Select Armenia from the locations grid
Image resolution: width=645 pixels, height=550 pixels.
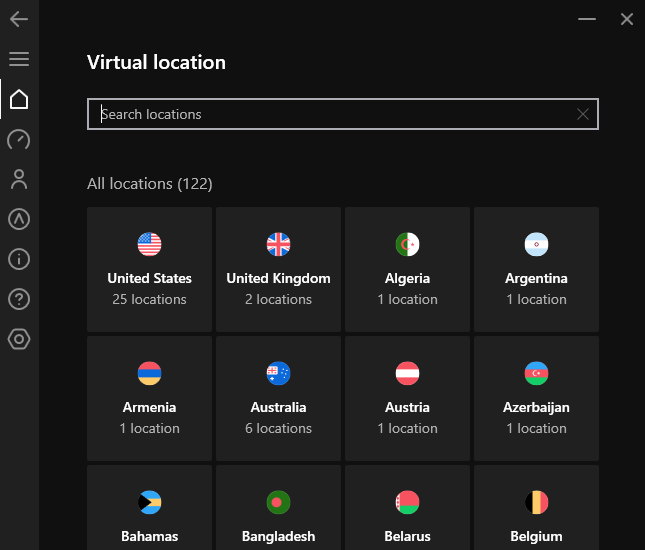pos(149,399)
